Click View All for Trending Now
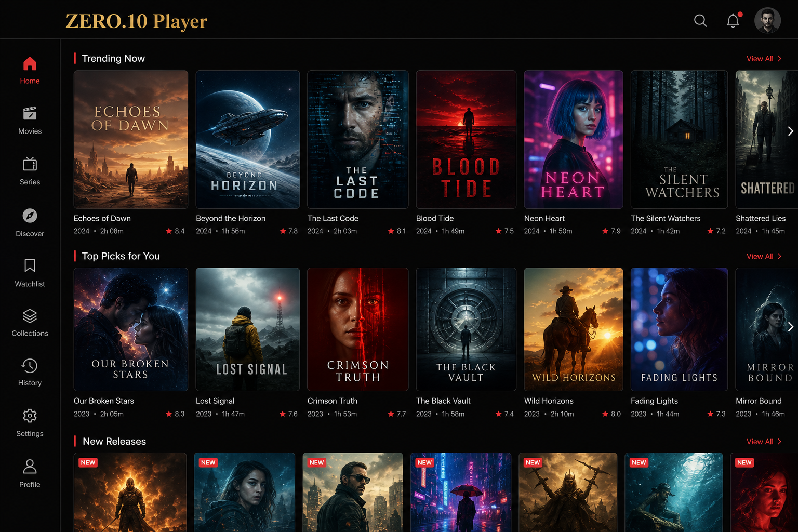This screenshot has width=798, height=532. tap(764, 59)
